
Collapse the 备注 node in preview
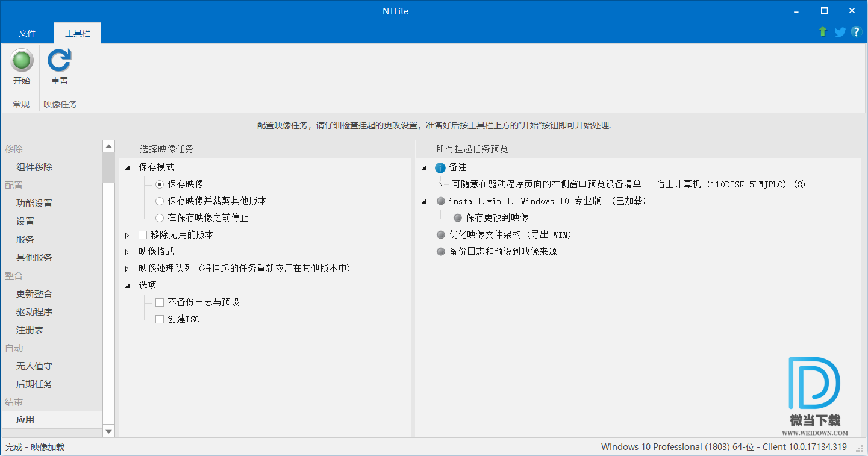pyautogui.click(x=424, y=167)
